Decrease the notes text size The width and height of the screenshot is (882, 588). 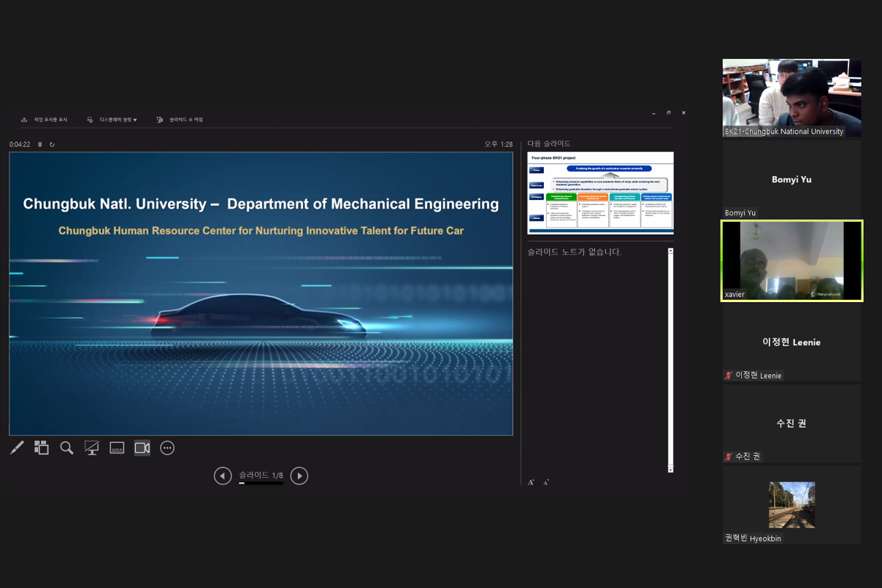[x=546, y=482]
